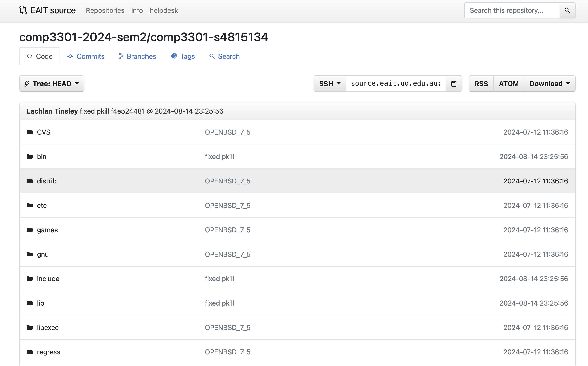Click the RSS feed button

click(481, 84)
